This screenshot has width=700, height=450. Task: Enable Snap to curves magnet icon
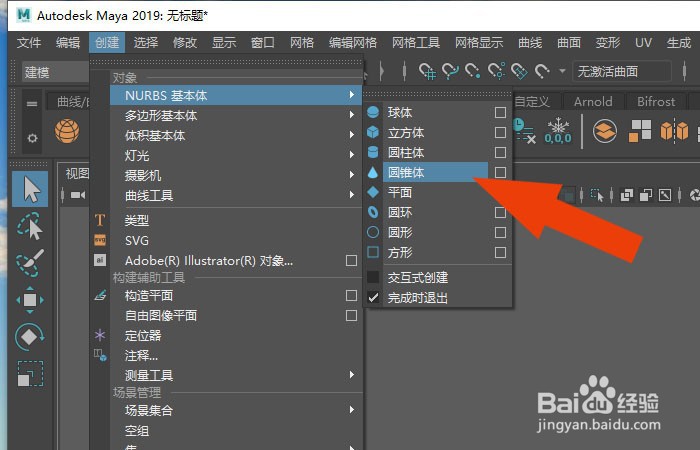tap(450, 71)
